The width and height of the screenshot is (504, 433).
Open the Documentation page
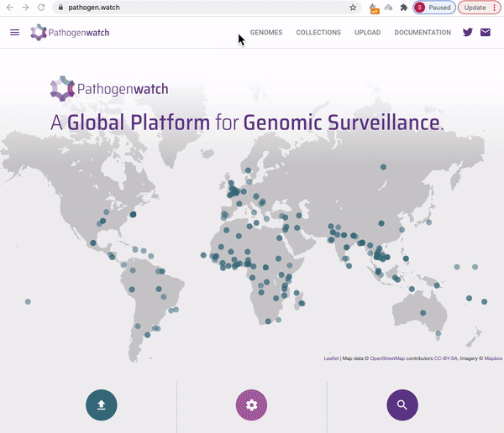pyautogui.click(x=423, y=33)
